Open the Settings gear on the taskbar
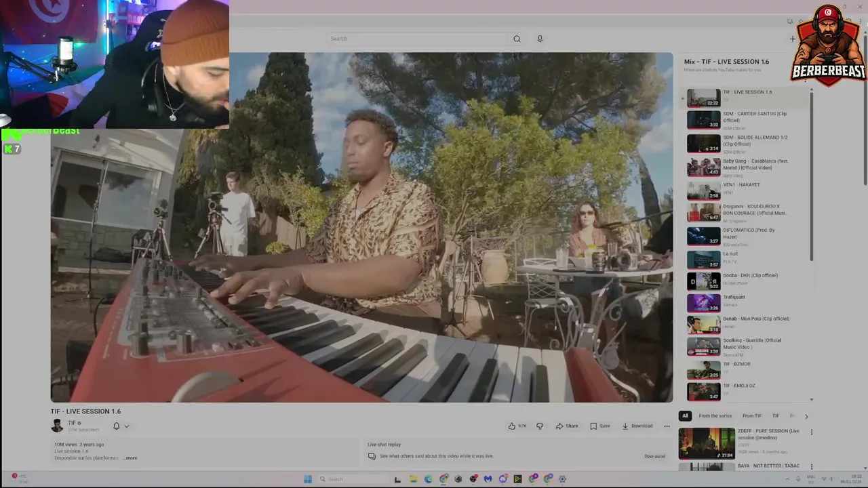The width and height of the screenshot is (868, 488). tap(562, 479)
